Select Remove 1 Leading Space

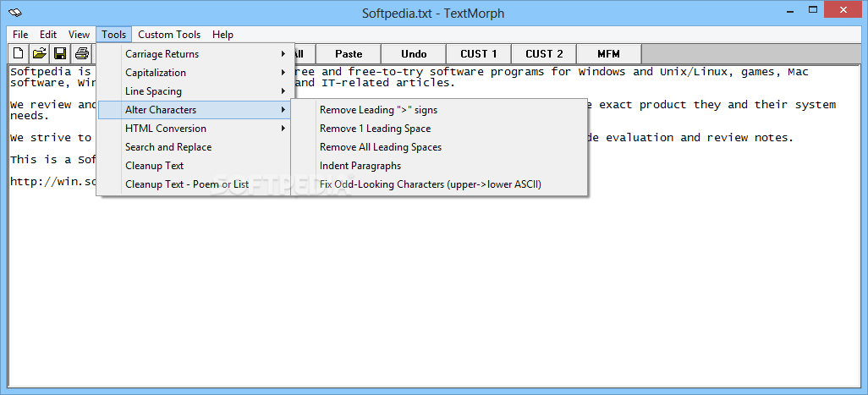click(439, 129)
